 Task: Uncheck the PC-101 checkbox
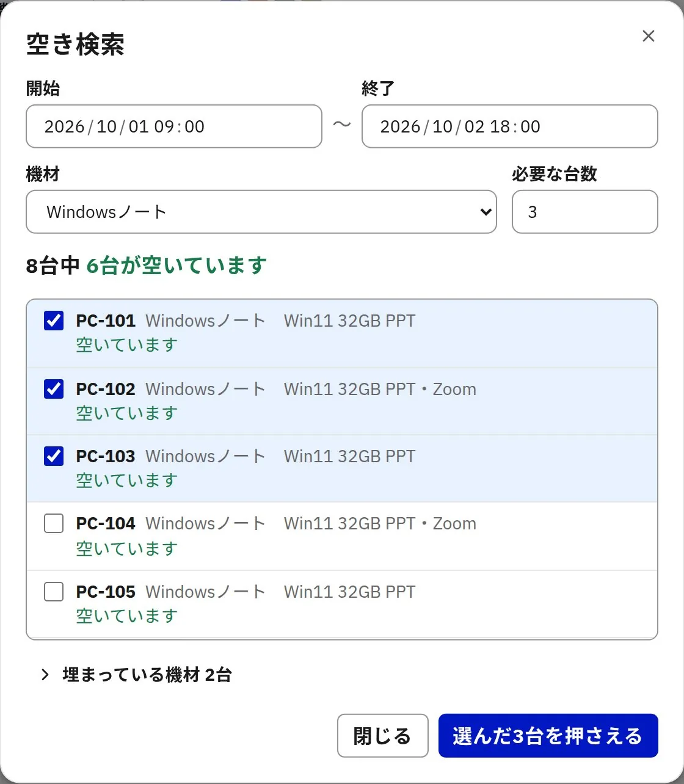click(x=54, y=321)
